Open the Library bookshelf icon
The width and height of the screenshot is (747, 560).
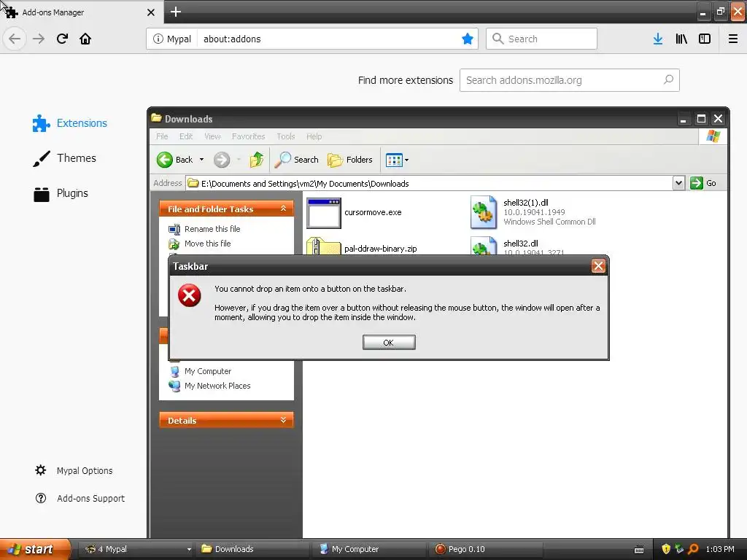point(681,39)
